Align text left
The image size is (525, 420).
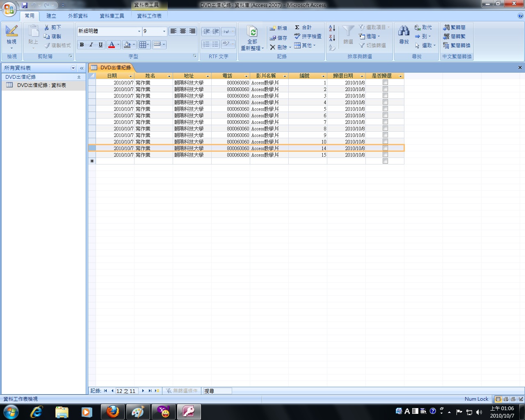tap(173, 31)
